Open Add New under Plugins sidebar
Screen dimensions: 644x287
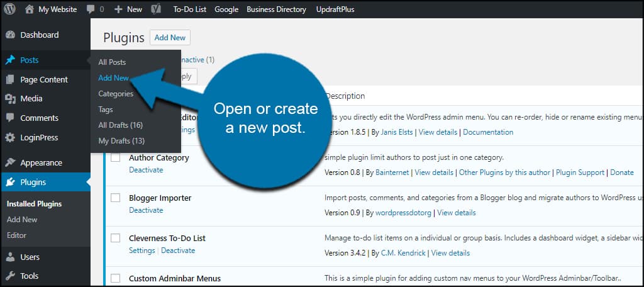(x=22, y=220)
